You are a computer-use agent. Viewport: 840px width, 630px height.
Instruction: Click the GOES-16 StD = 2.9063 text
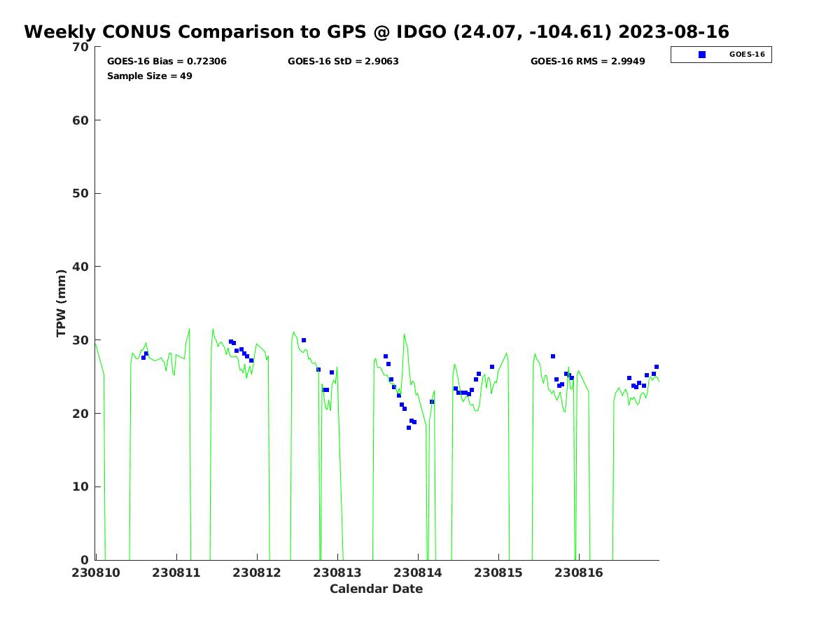click(343, 62)
